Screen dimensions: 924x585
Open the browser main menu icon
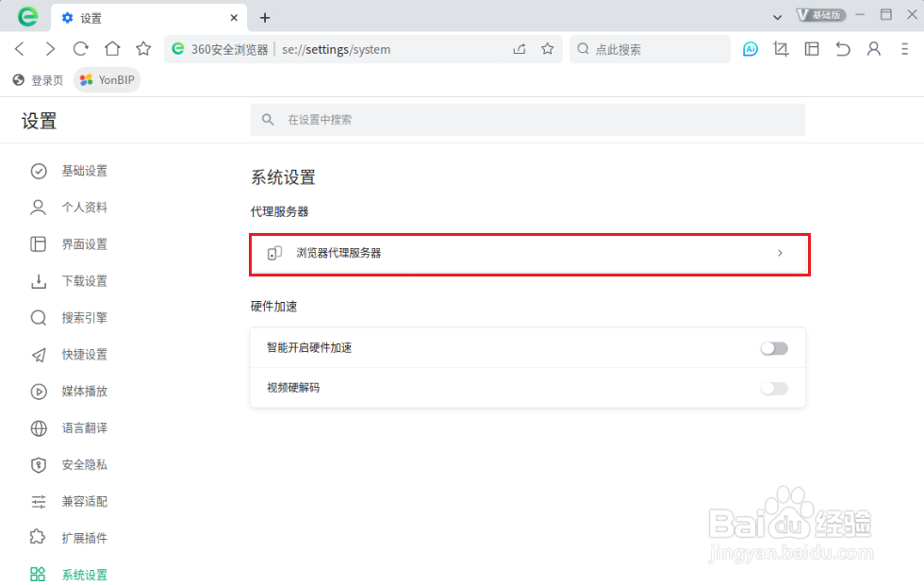904,49
